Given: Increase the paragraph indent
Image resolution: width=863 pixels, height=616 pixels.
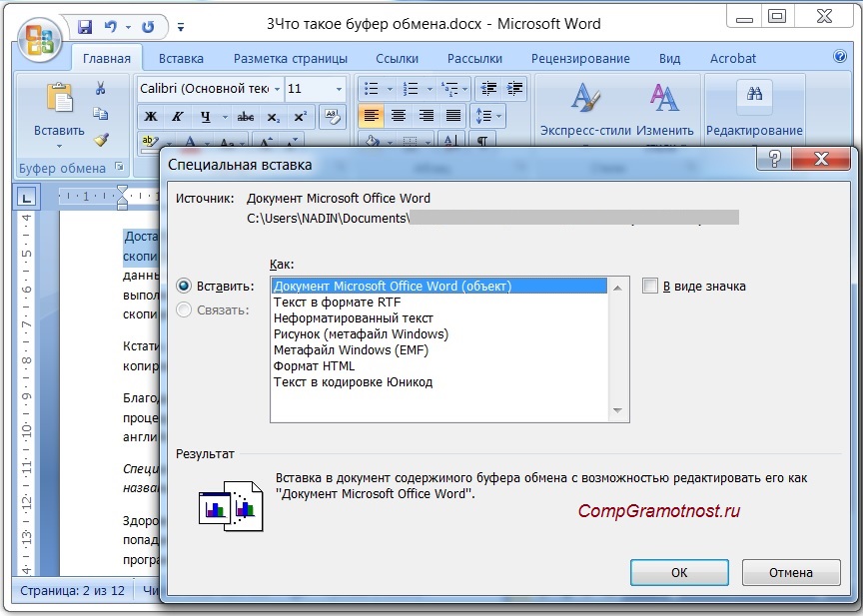Looking at the screenshot, I should pyautogui.click(x=514, y=88).
